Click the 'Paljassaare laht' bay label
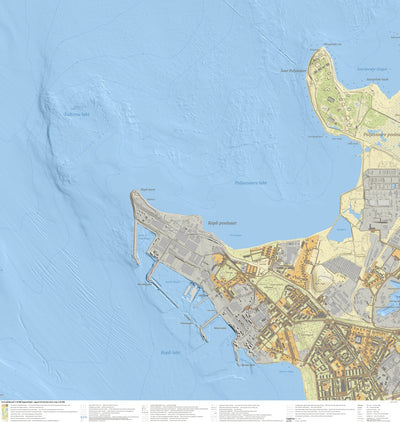Screen dimensions: 400x422 click(251, 183)
